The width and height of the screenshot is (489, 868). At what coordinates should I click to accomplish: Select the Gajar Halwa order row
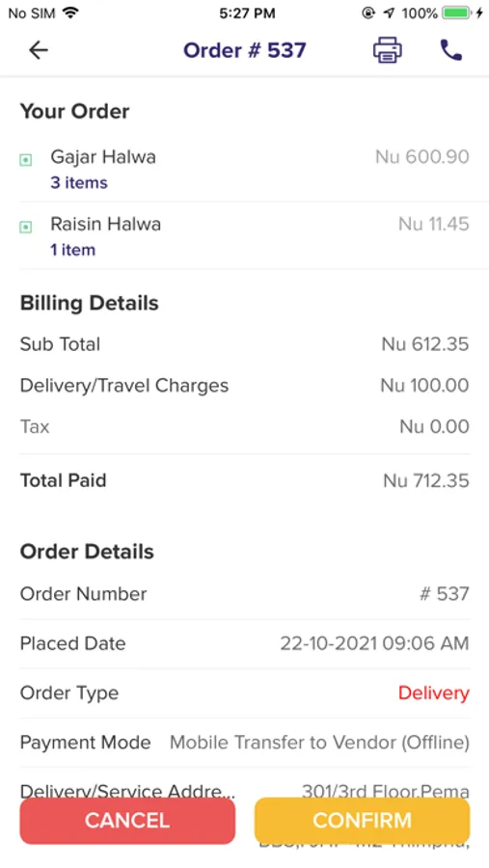click(244, 169)
